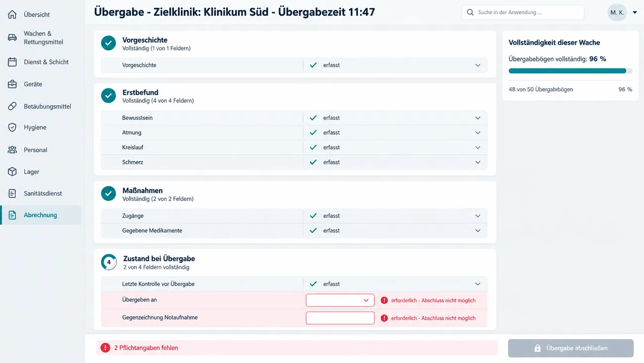Open the Dienst & Schicht calendar icon
Image resolution: width=644 pixels, height=363 pixels.
pos(12,62)
